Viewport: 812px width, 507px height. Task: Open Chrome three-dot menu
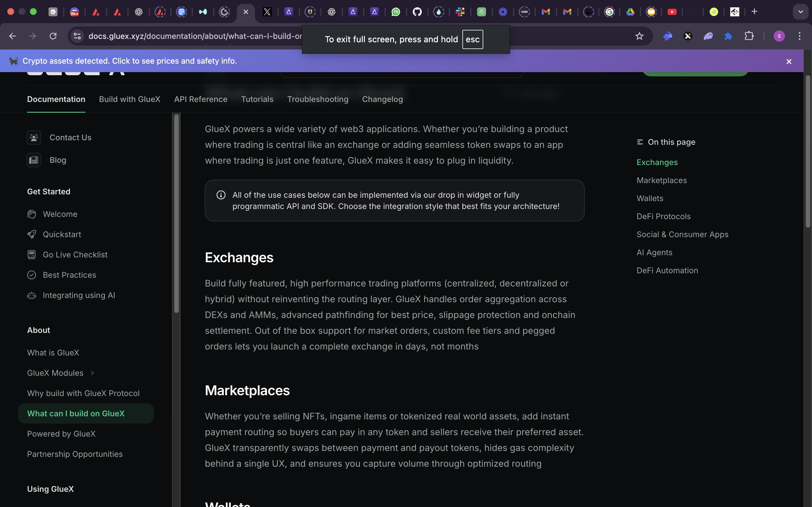[x=800, y=36]
